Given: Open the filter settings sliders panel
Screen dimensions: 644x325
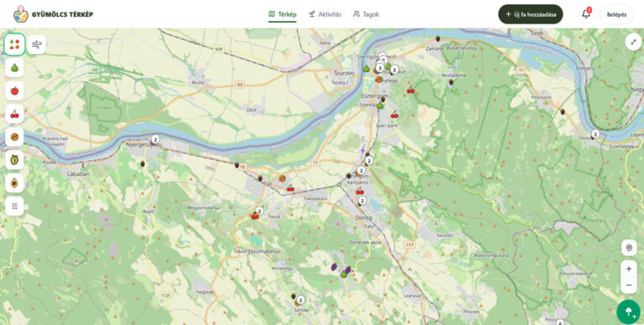Looking at the screenshot, I should coord(14,206).
